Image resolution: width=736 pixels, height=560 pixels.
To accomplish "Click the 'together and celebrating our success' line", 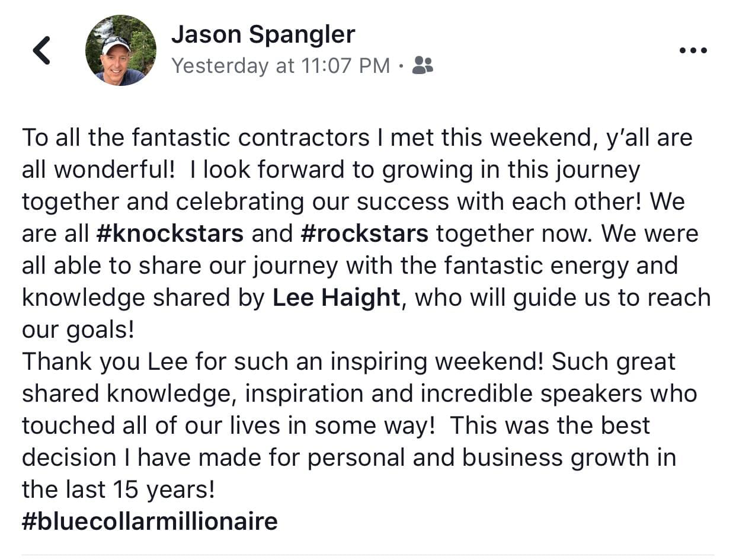I will click(x=354, y=201).
